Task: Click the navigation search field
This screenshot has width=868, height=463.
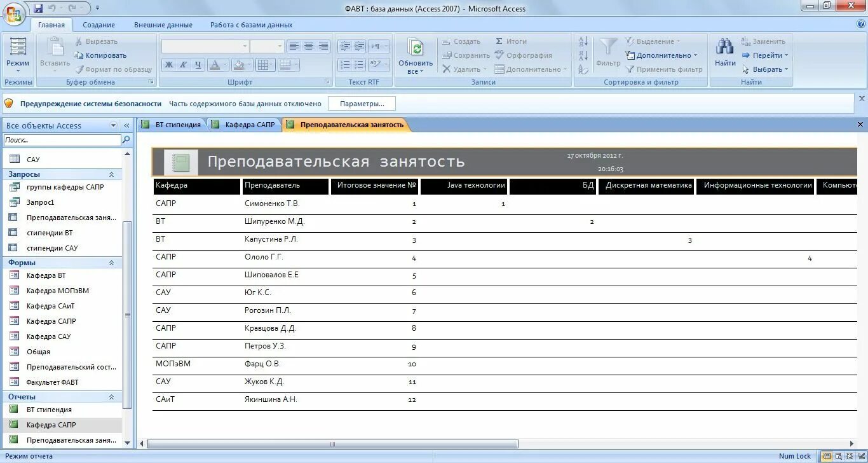Action: pyautogui.click(x=62, y=140)
